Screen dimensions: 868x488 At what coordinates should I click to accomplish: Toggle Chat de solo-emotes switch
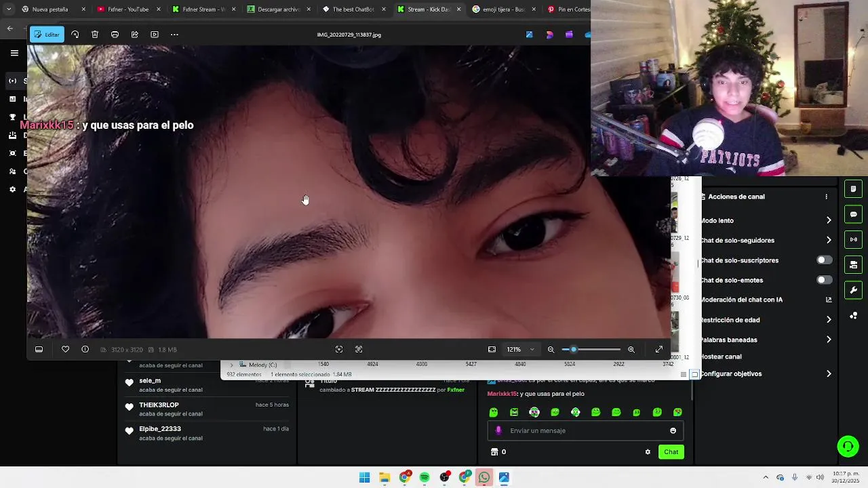coord(824,280)
